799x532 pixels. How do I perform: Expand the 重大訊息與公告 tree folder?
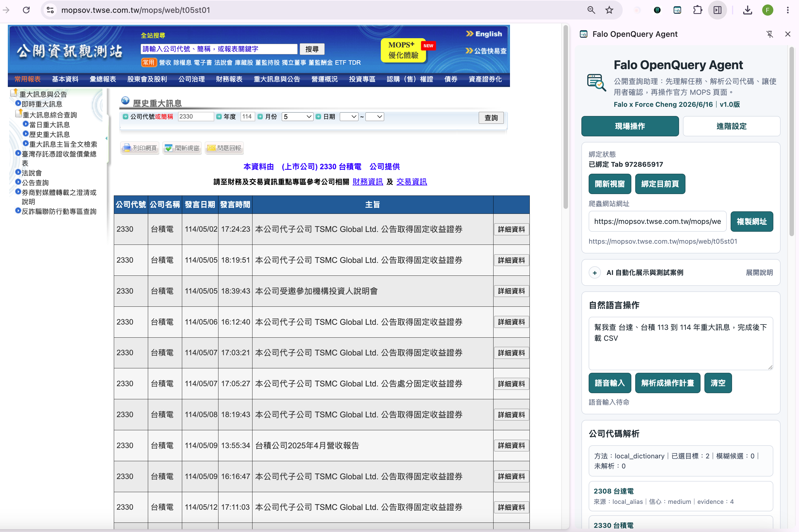(14, 93)
